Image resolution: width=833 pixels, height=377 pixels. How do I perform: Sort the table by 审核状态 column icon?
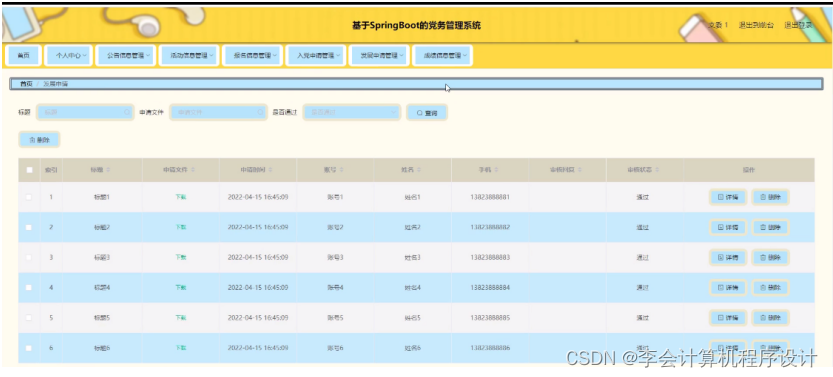click(657, 170)
